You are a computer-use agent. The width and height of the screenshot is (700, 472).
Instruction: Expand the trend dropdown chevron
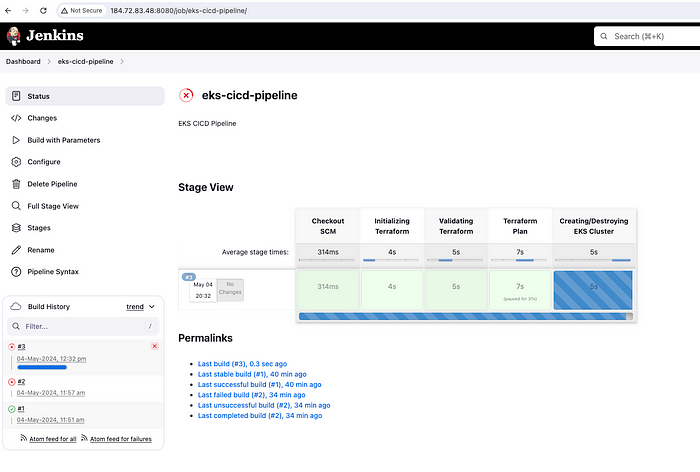152,306
